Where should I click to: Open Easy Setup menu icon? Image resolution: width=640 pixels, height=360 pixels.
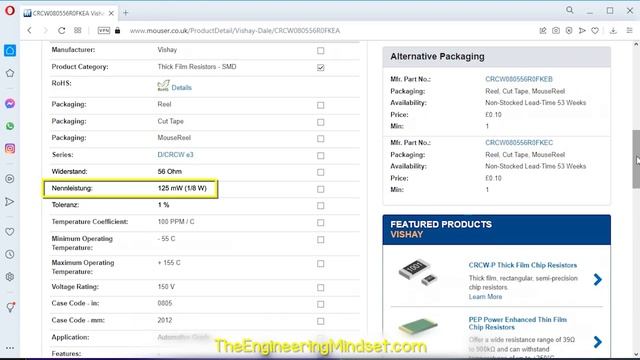629,31
